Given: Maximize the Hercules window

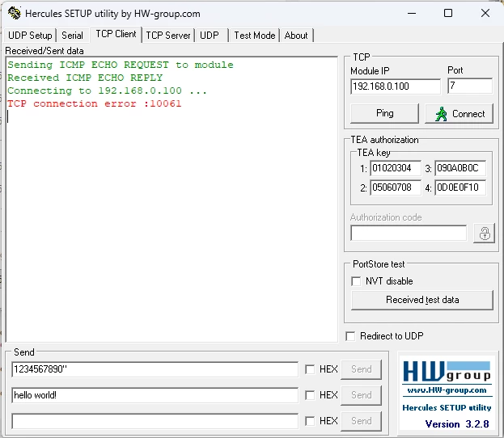Looking at the screenshot, I should coord(448,13).
